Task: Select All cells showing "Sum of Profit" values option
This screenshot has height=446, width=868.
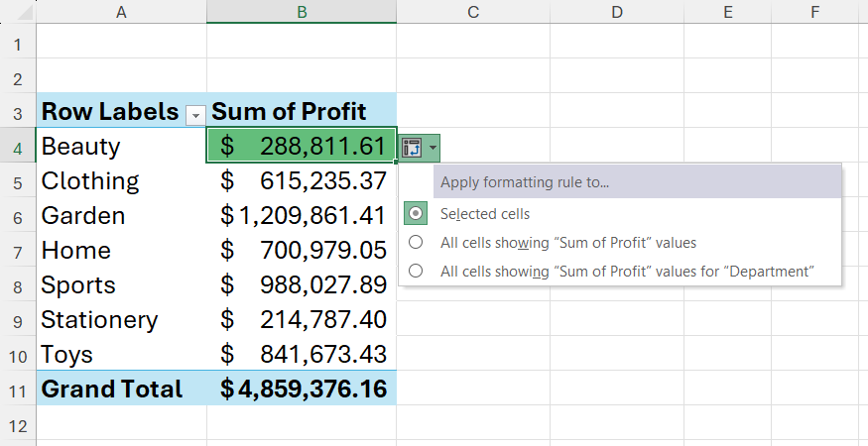Action: pyautogui.click(x=416, y=243)
